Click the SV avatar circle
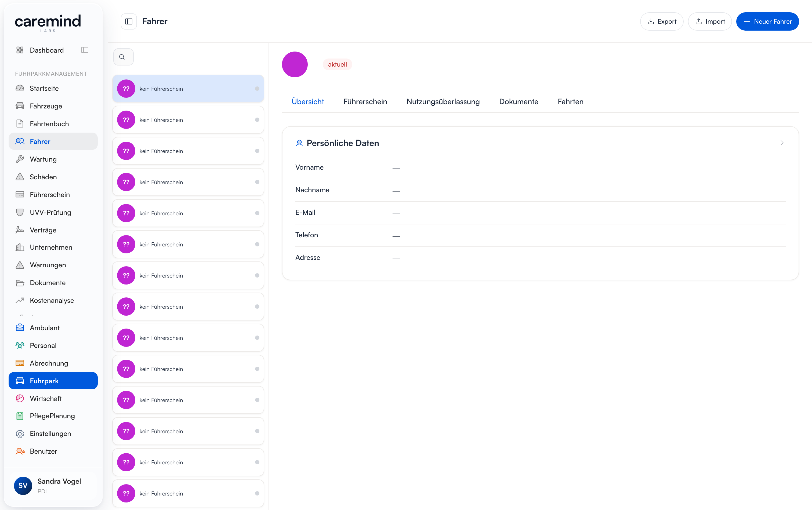This screenshot has width=812, height=510. pyautogui.click(x=23, y=486)
